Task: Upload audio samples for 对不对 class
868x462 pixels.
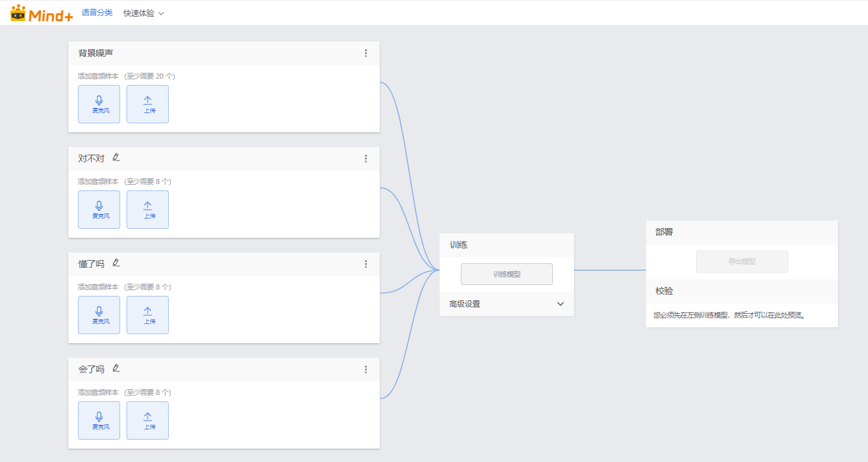Action: tap(148, 210)
